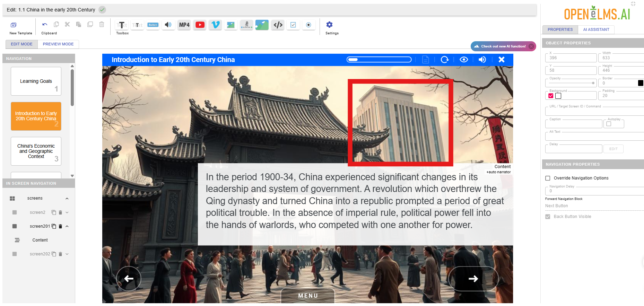Click the refresh icon in slide header

coord(444,60)
